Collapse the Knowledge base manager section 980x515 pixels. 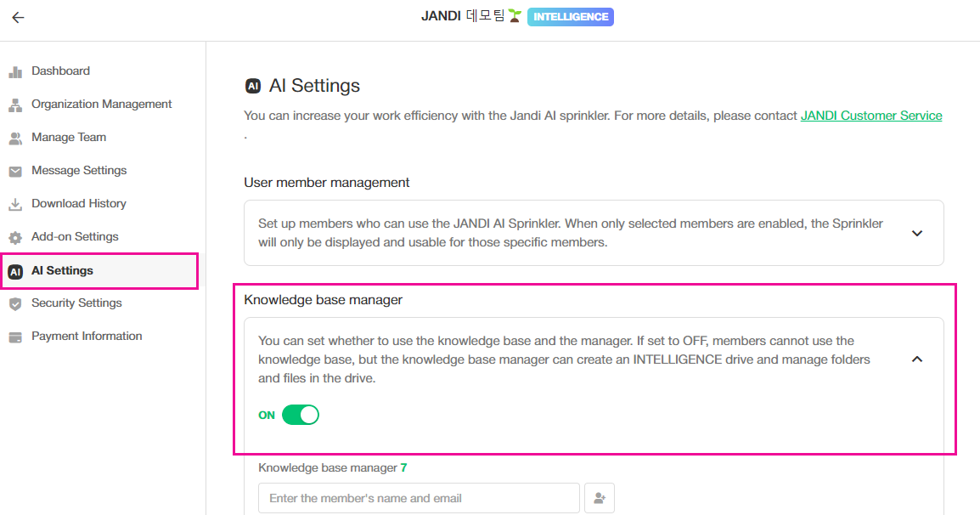[x=916, y=359]
